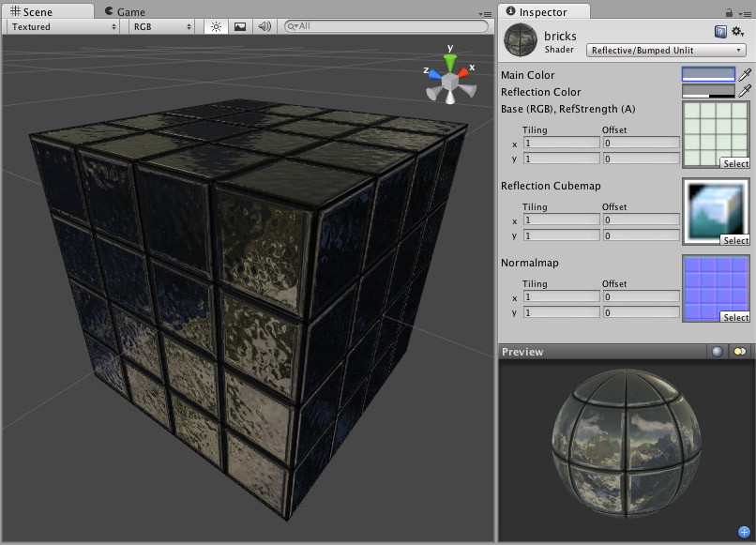Toggle the scene overlay image icon

(240, 27)
